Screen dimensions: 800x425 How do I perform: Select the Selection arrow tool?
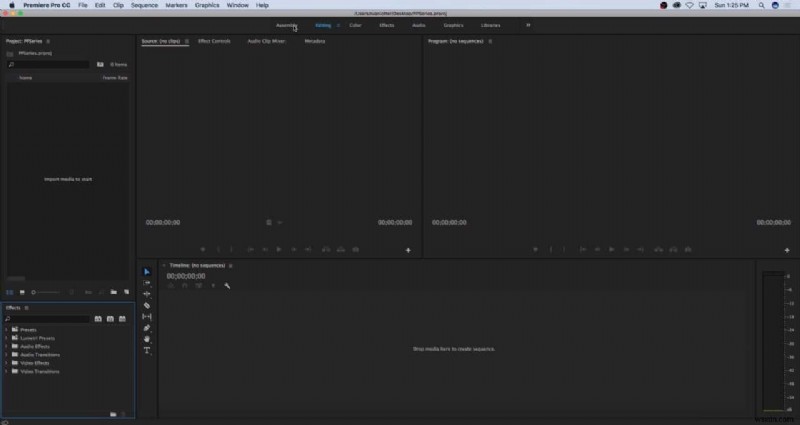click(147, 272)
